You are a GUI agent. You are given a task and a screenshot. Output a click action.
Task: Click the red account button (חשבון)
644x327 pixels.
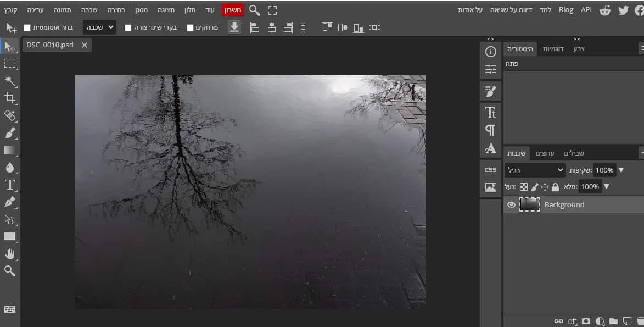pyautogui.click(x=233, y=10)
